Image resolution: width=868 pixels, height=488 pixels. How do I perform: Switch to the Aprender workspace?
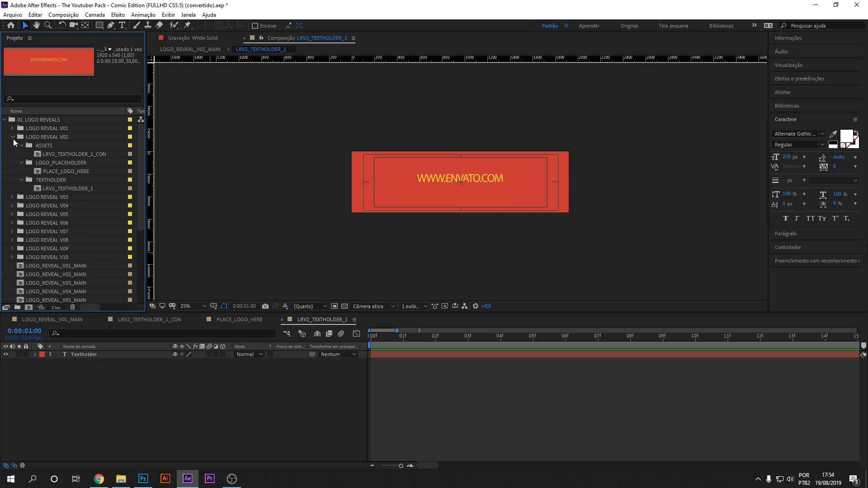(589, 26)
